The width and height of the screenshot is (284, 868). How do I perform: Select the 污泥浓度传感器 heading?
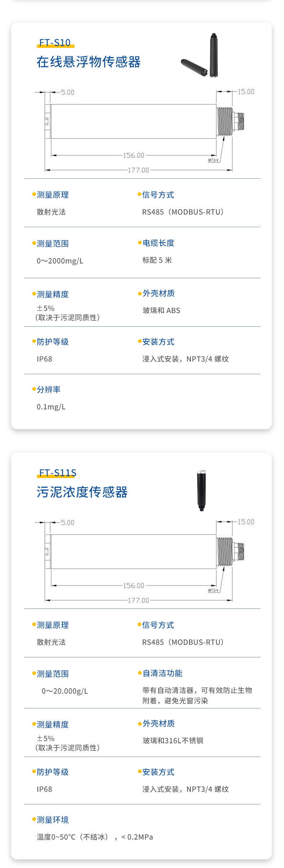82,492
